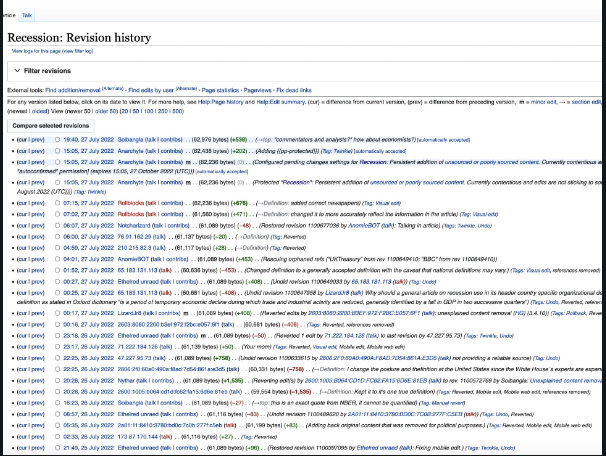Show 100 revisions per page
606x456 pixels.
pos(148,111)
